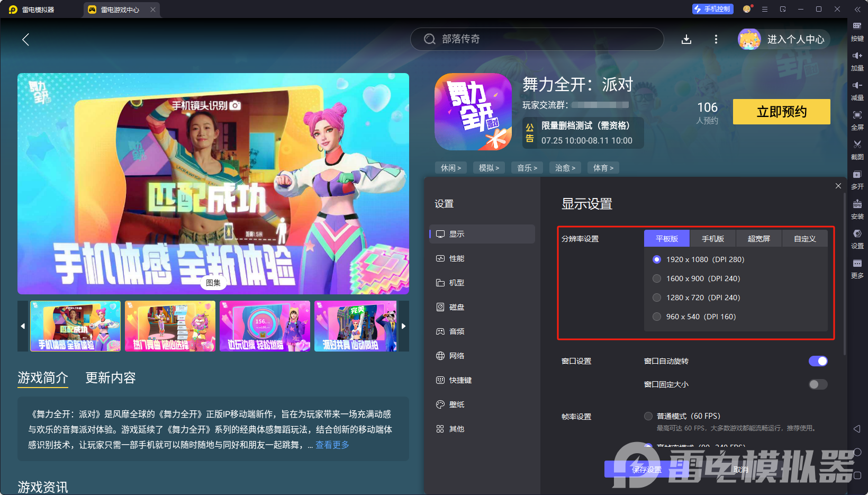Open the 网络 network settings section
Screen dimensions: 868x495
point(457,355)
